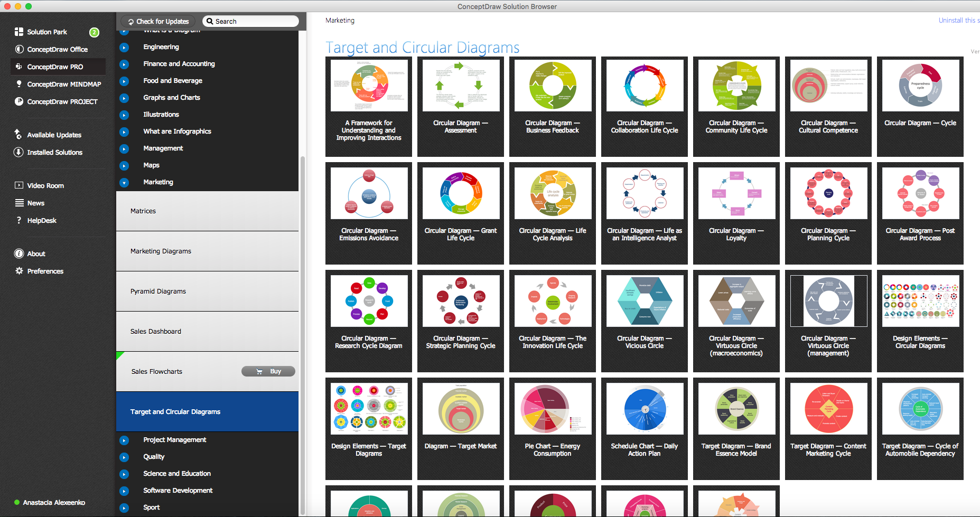Buy the Sales Flowcharts solution
Viewport: 980px width, 517px height.
(268, 371)
